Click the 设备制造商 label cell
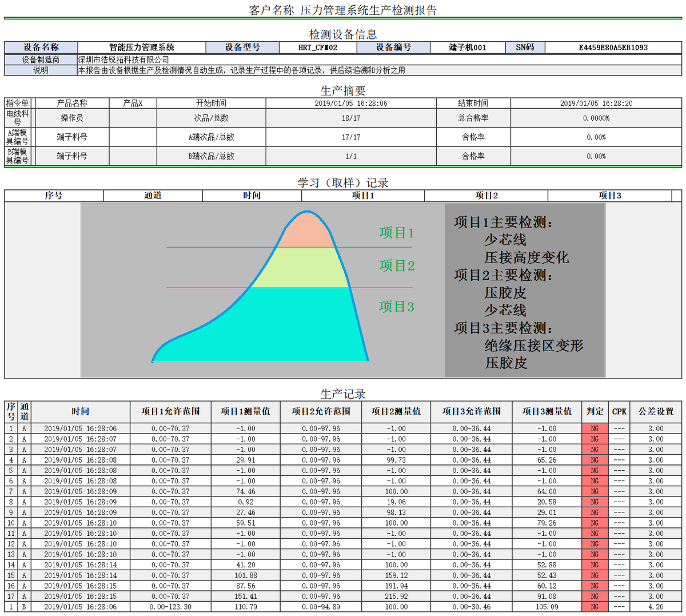Screen dimensions: 686x616 pos(41,59)
